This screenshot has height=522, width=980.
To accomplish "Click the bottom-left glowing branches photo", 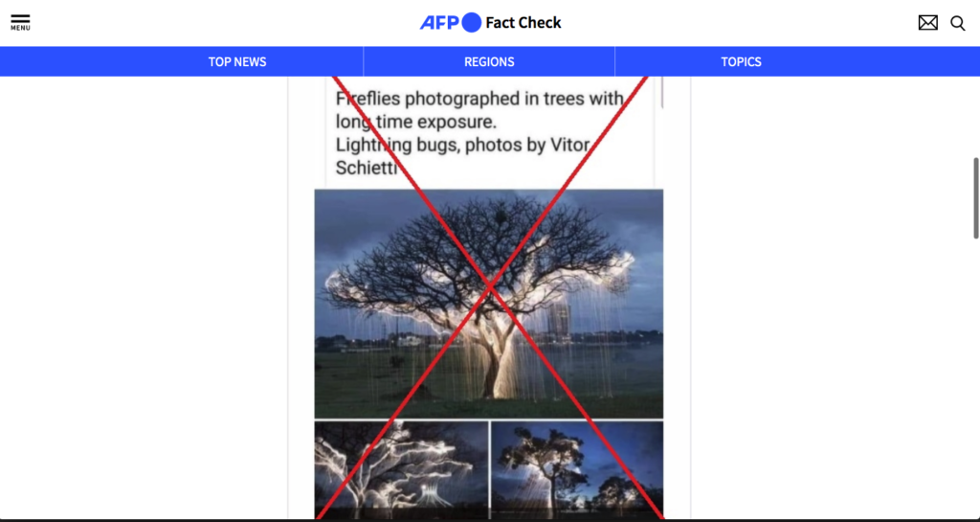I will (x=401, y=470).
